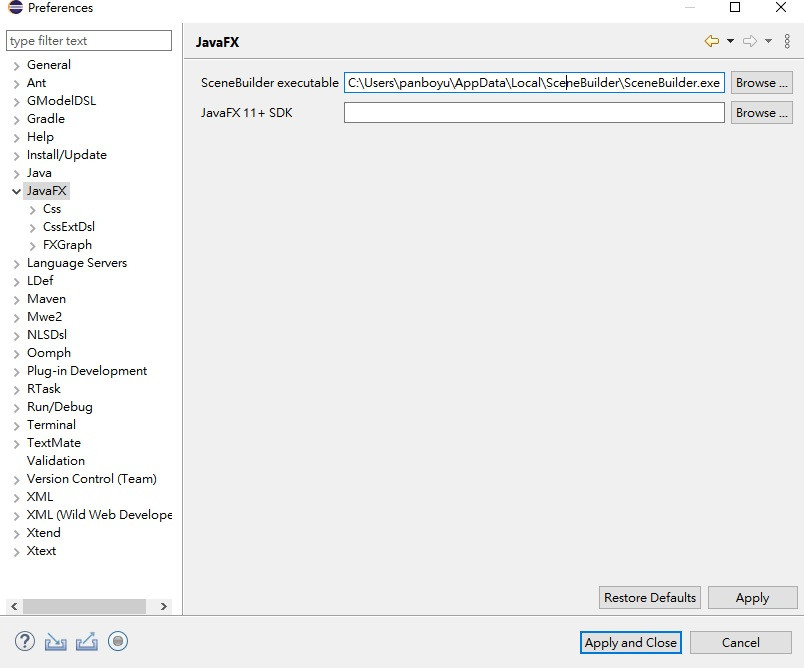Click Browse for SceneBuilder executable
804x668 pixels.
click(x=761, y=83)
